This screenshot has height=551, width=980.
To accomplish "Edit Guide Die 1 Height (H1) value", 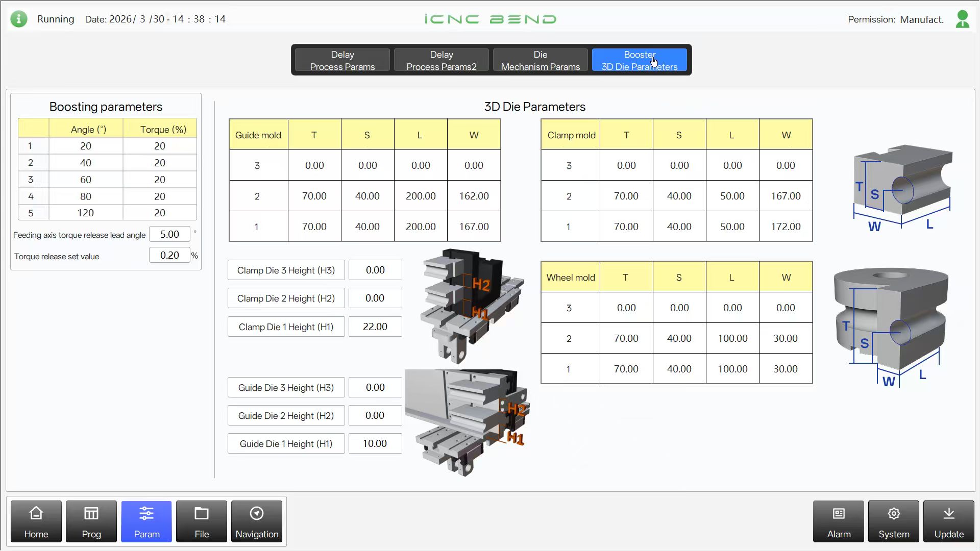I will pyautogui.click(x=375, y=443).
